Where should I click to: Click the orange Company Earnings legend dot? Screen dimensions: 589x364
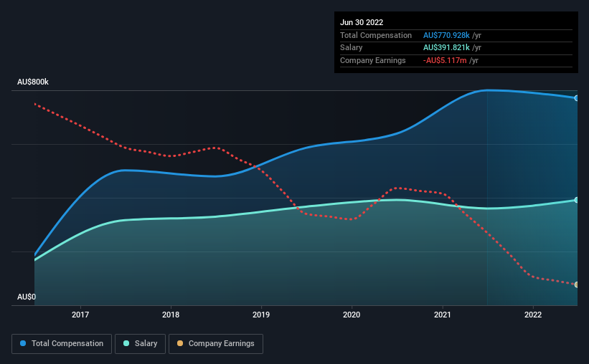pyautogui.click(x=180, y=343)
